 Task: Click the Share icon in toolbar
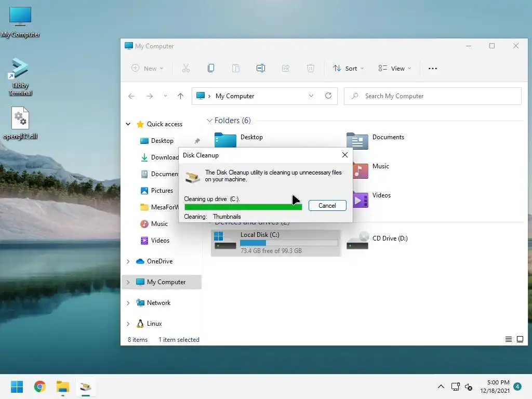pos(286,68)
